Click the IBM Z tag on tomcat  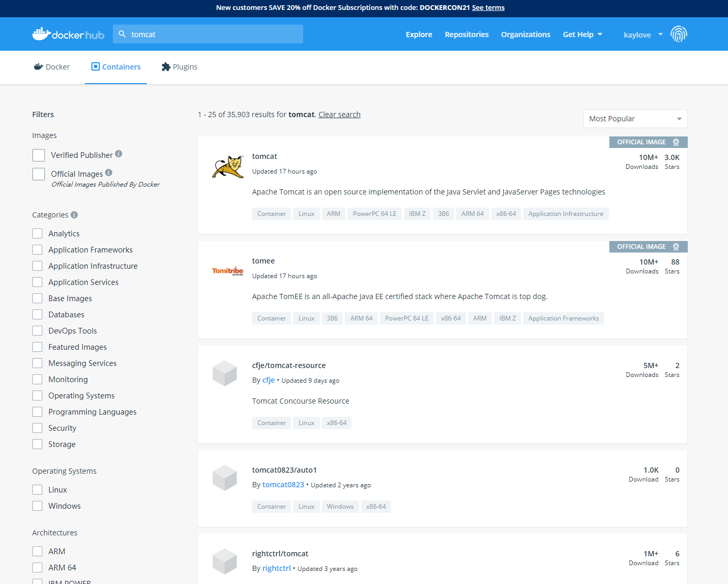click(417, 214)
